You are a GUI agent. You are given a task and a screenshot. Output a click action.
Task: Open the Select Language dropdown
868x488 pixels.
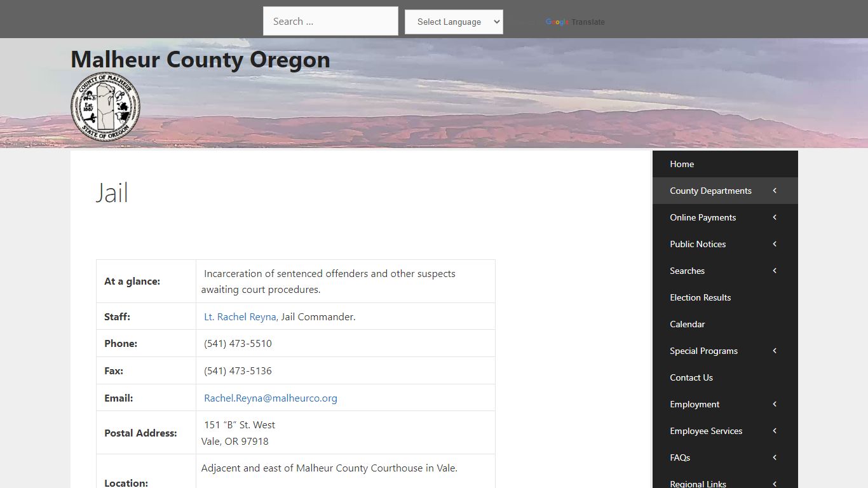coord(454,22)
